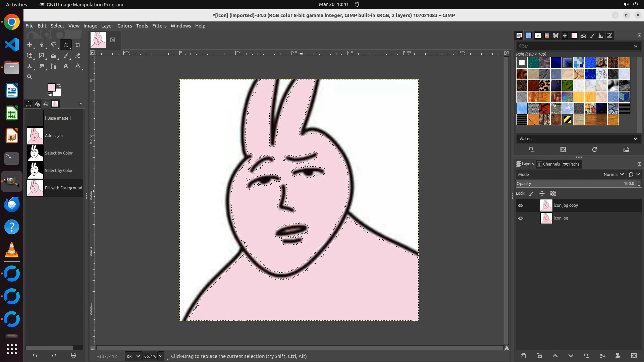Screen dimensions: 644x362
Task: Toggle lock alpha channel checkerboard
Action: coord(553,193)
